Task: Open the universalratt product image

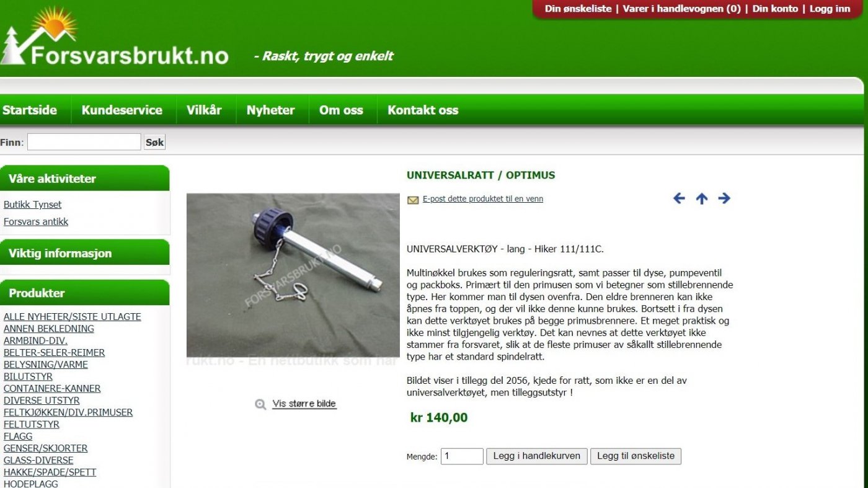Action: (x=293, y=275)
